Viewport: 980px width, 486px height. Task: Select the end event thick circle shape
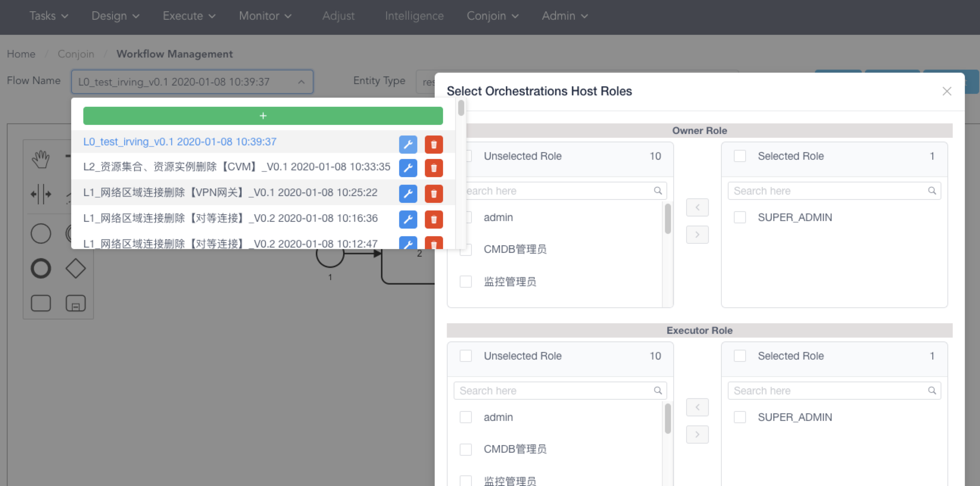(41, 268)
